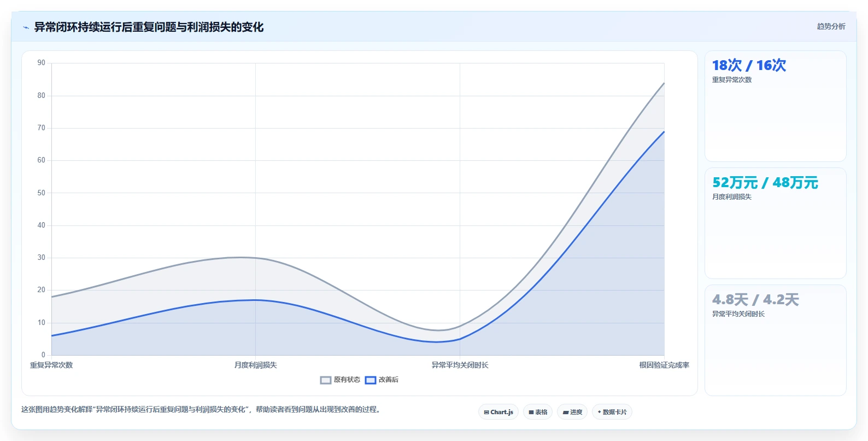Open the 4.8天 / 4.2天 closing-time card
The width and height of the screenshot is (868, 441).
pyautogui.click(x=775, y=340)
